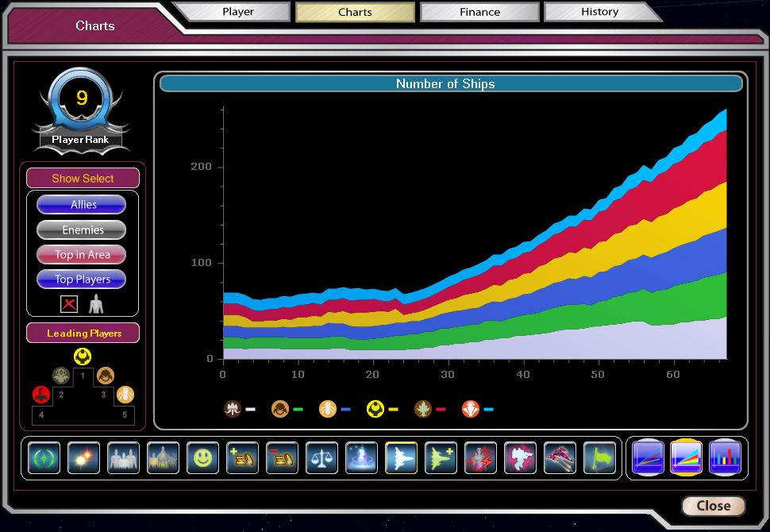
Task: Choose the gold coins plus chart icon
Action: tap(242, 458)
